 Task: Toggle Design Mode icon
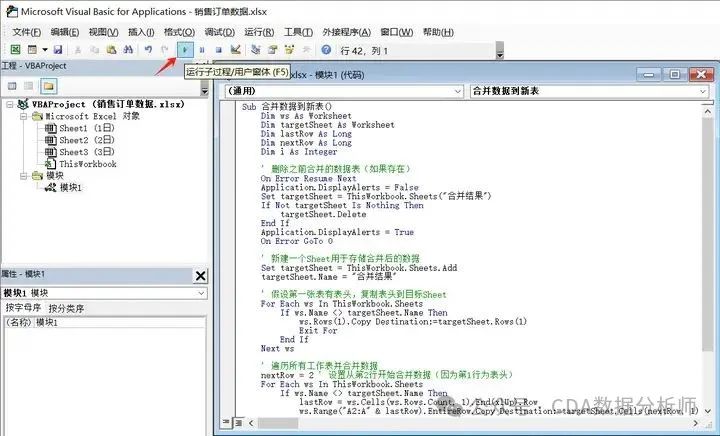point(236,50)
